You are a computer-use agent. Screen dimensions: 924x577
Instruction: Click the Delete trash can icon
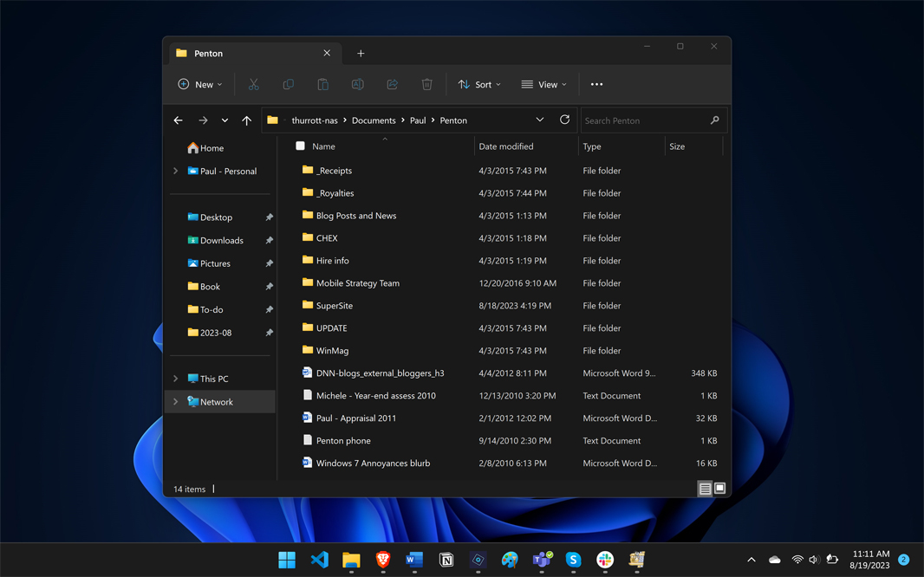click(426, 84)
